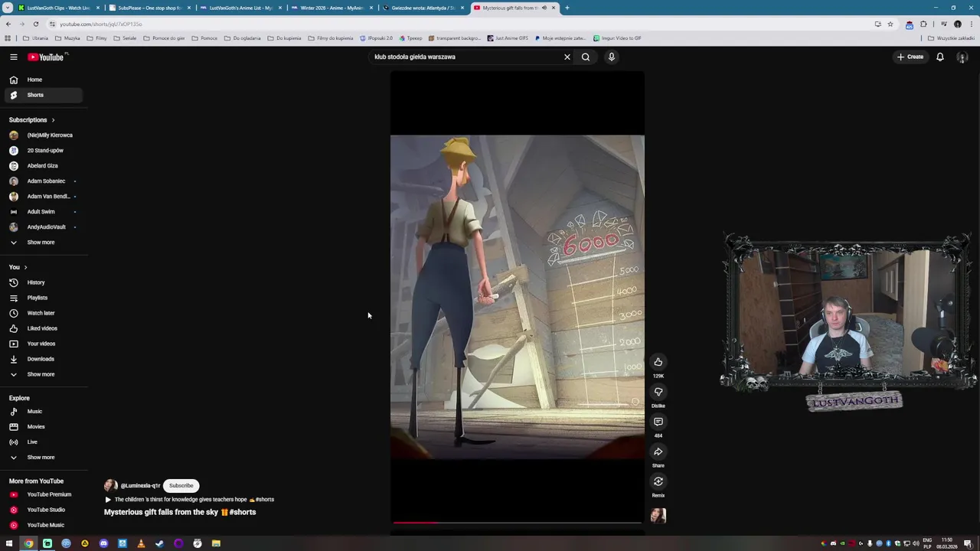Go to Home in sidebar
This screenshot has width=980, height=551.
tap(42, 80)
